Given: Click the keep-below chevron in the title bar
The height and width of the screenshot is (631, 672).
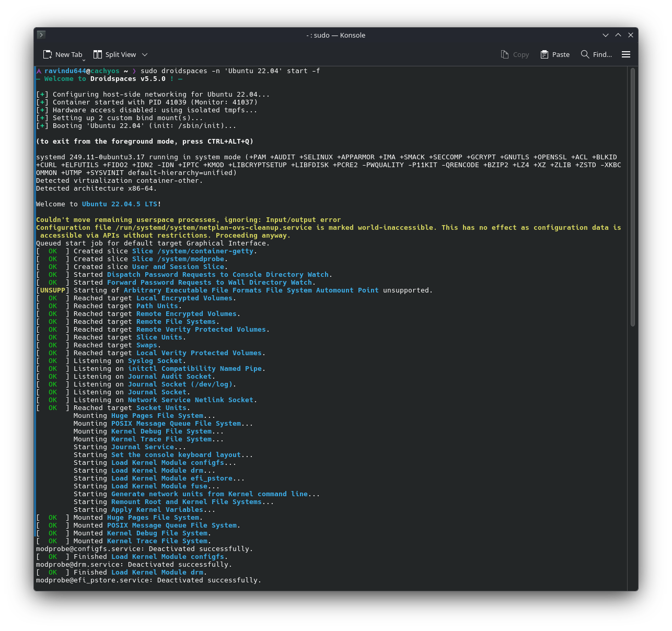Looking at the screenshot, I should tap(606, 35).
